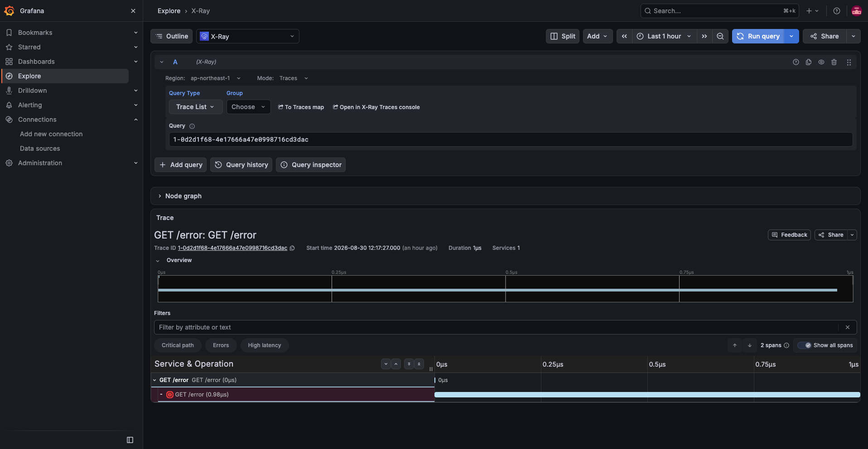Enable the Errors filter

tap(221, 345)
